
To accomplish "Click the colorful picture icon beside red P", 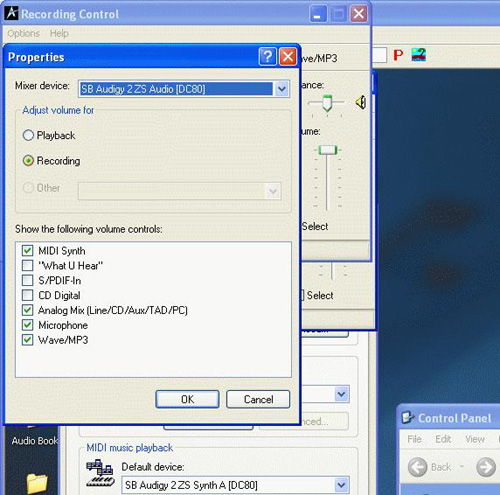I will click(x=419, y=55).
